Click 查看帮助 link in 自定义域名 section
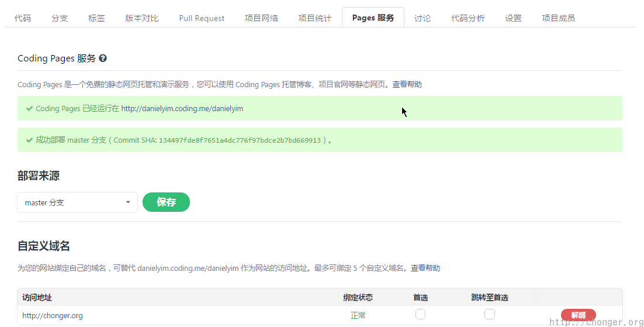This screenshot has height=327, width=644. point(425,268)
